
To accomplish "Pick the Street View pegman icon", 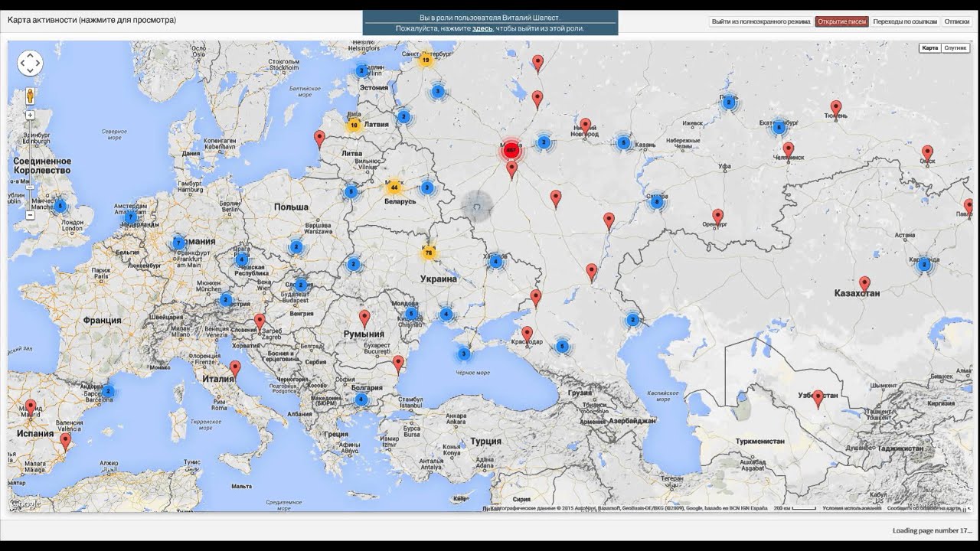I will [x=30, y=96].
